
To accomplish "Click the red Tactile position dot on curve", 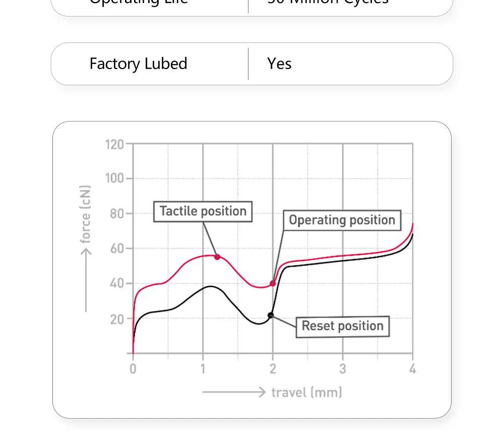I will click(217, 257).
